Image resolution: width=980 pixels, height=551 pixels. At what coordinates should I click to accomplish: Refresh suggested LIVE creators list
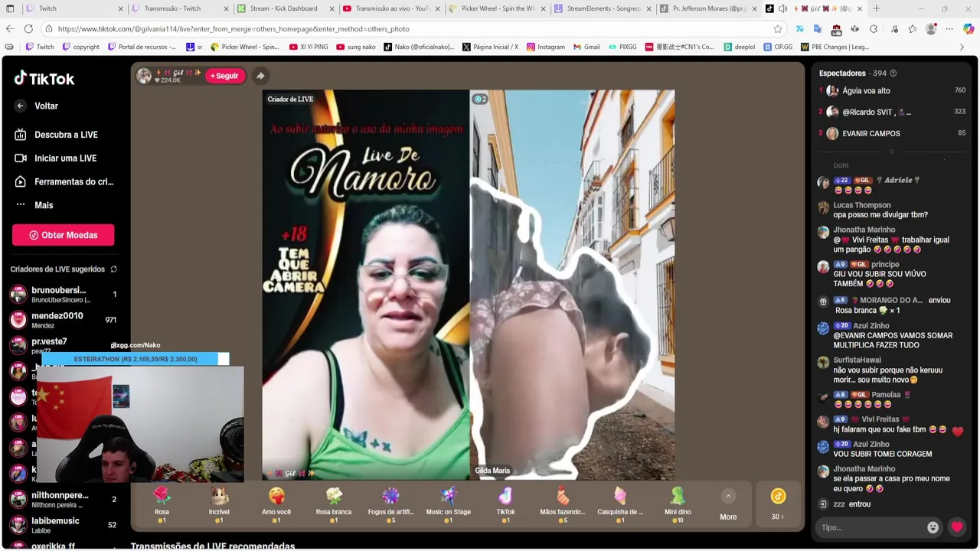114,269
